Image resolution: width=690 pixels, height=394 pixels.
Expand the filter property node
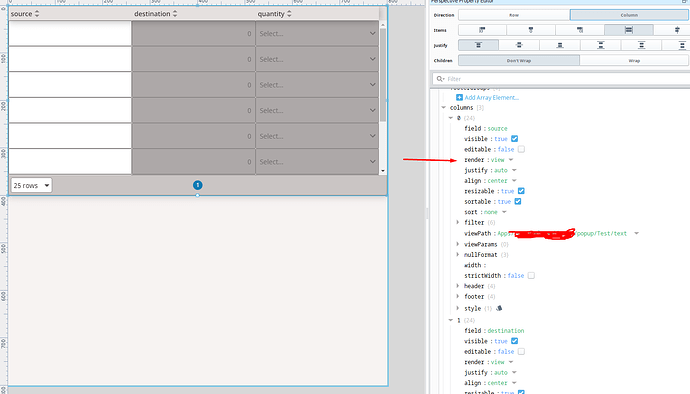(458, 222)
